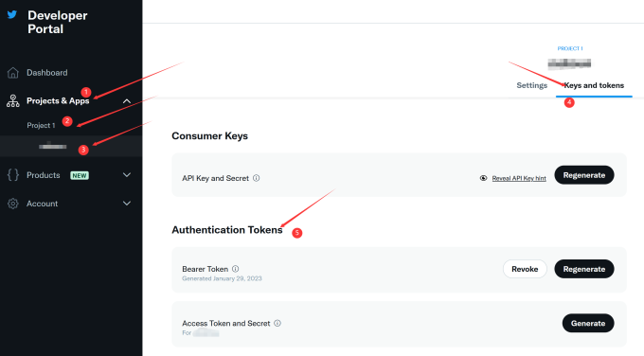Switch to the Settings tab
The width and height of the screenshot is (644, 356).
532,85
